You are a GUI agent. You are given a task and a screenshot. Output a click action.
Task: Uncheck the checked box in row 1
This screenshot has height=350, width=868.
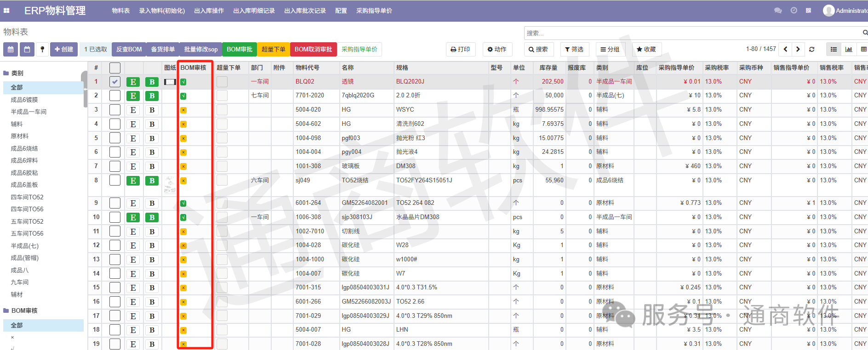tap(115, 82)
